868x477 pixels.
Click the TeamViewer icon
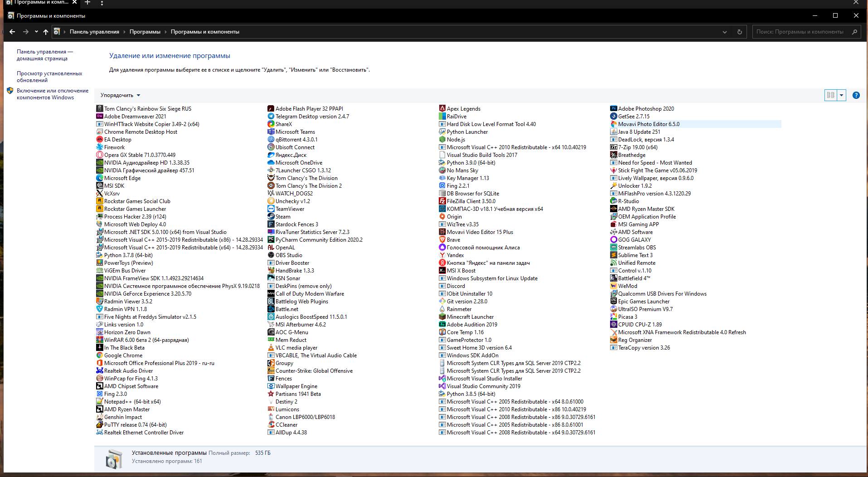tap(271, 209)
